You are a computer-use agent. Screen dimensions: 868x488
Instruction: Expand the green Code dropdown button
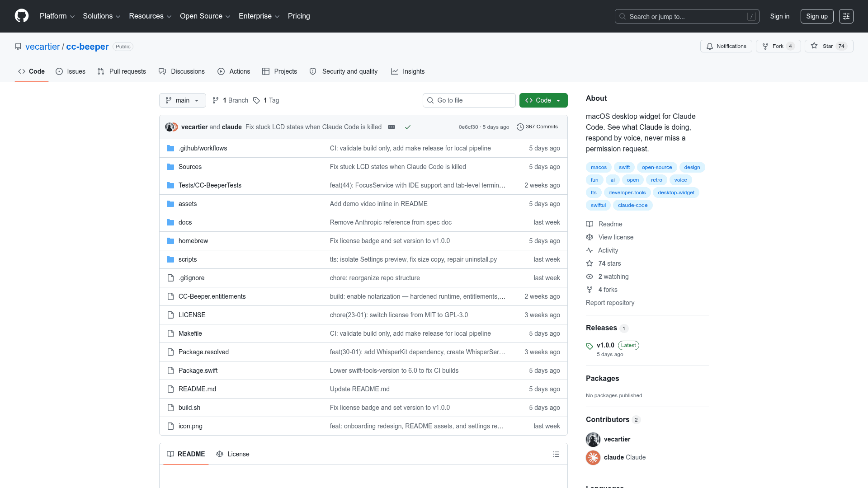[543, 100]
